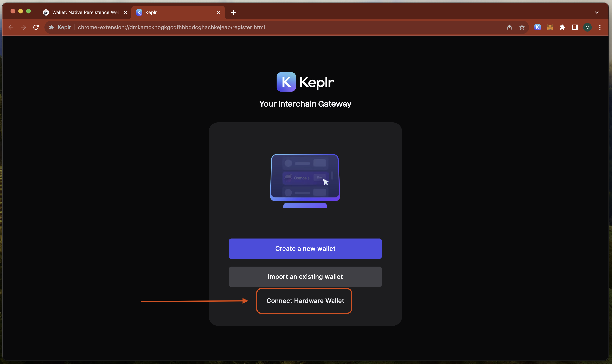Image resolution: width=612 pixels, height=364 pixels.
Task: Reload the current page
Action: click(36, 27)
